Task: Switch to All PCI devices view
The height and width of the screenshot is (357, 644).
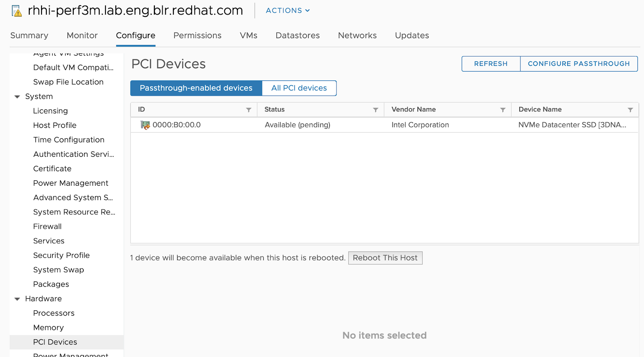Action: (299, 88)
